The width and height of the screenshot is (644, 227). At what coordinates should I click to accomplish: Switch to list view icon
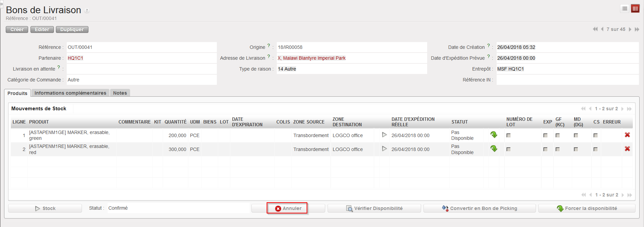(625, 9)
